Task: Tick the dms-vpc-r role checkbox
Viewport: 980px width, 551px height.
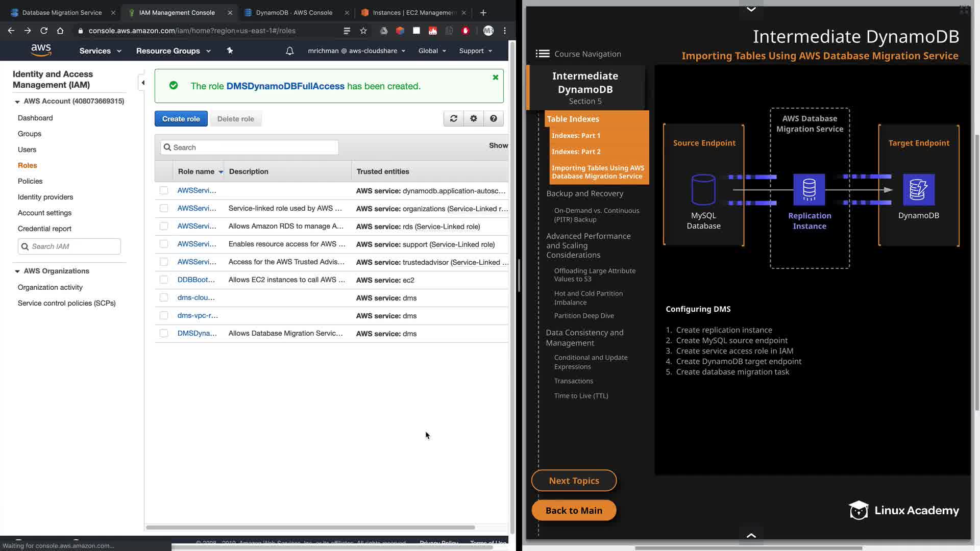Action: click(164, 315)
